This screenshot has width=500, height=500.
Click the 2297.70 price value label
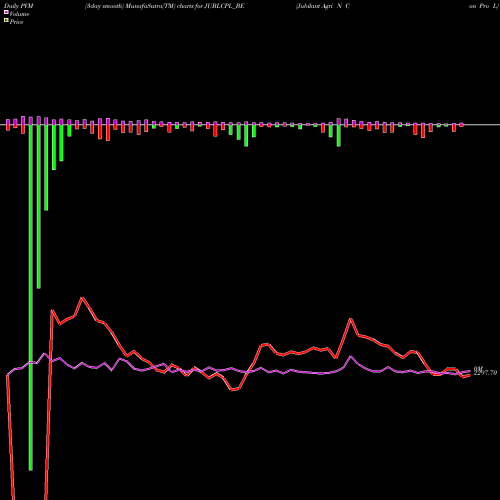pyautogui.click(x=485, y=373)
